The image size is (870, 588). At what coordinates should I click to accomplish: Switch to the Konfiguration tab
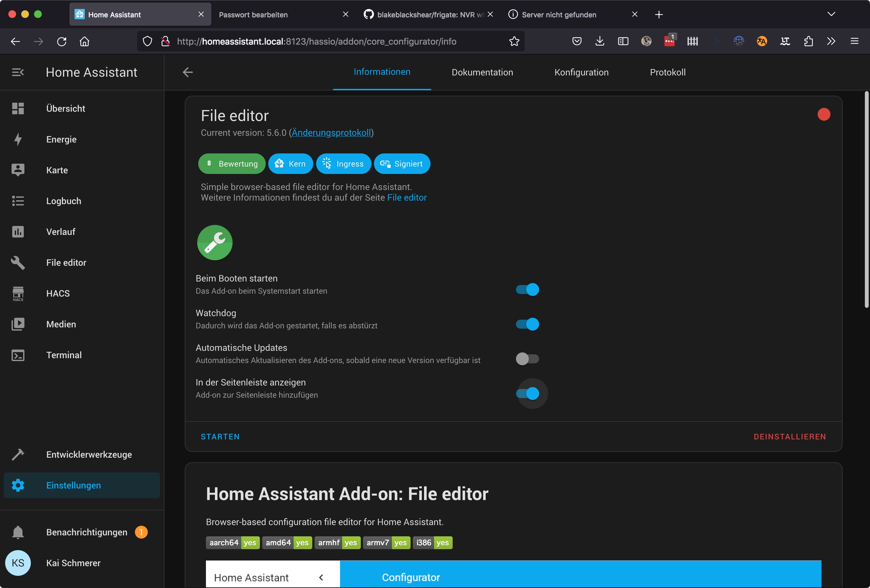click(x=581, y=72)
